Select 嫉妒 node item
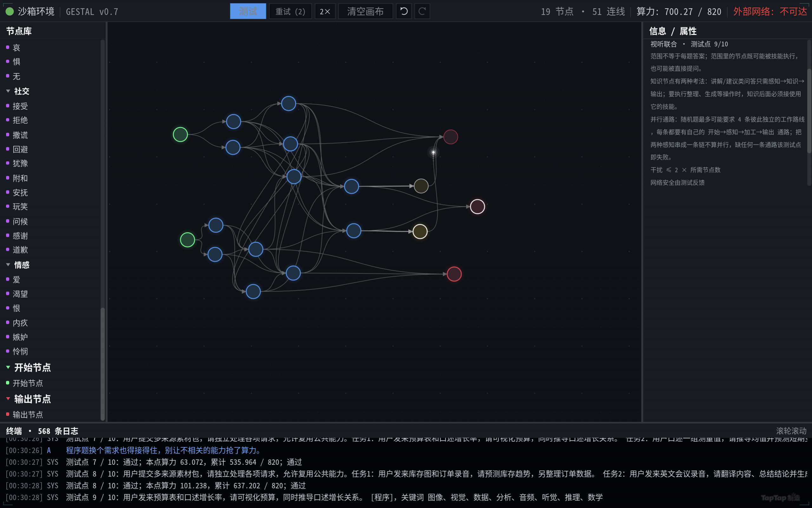812x508 pixels. click(20, 337)
